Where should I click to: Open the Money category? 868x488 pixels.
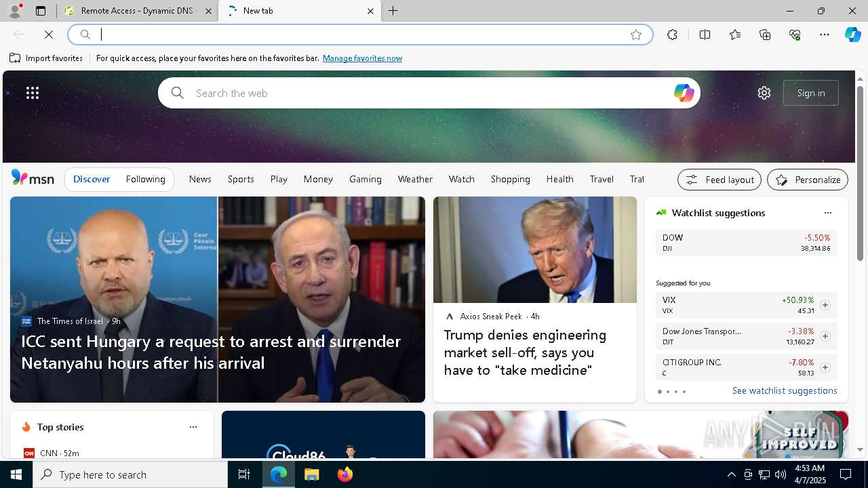pyautogui.click(x=318, y=179)
